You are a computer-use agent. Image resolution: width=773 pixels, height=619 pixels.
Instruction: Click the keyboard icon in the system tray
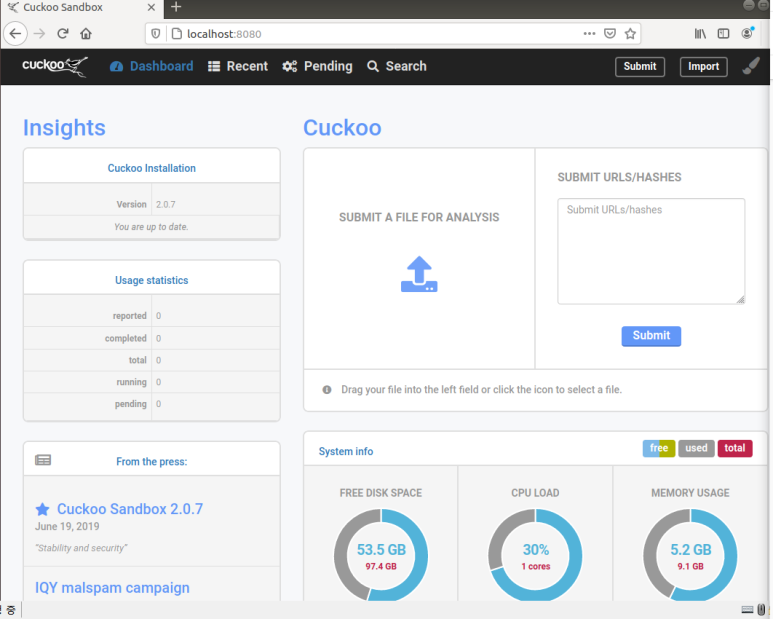click(747, 610)
